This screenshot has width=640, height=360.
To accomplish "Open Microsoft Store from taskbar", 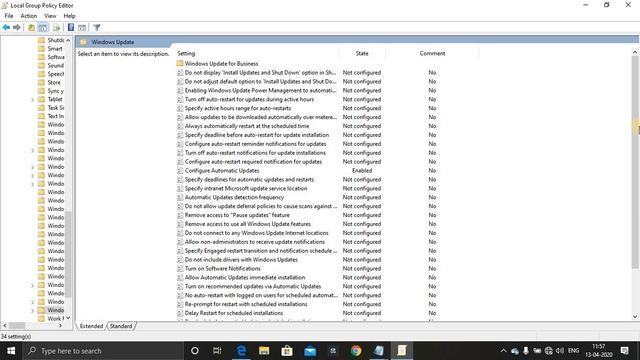I will [287, 351].
